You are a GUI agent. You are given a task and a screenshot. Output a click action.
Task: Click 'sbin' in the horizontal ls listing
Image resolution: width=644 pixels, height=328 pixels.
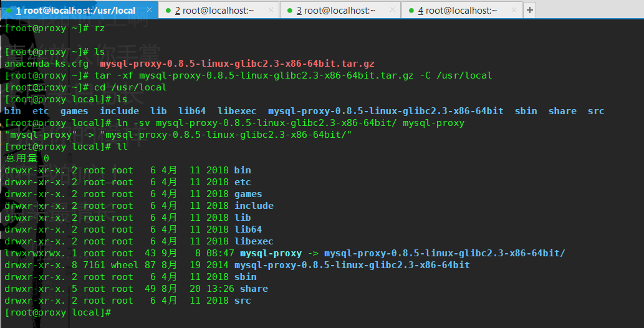pyautogui.click(x=526, y=111)
